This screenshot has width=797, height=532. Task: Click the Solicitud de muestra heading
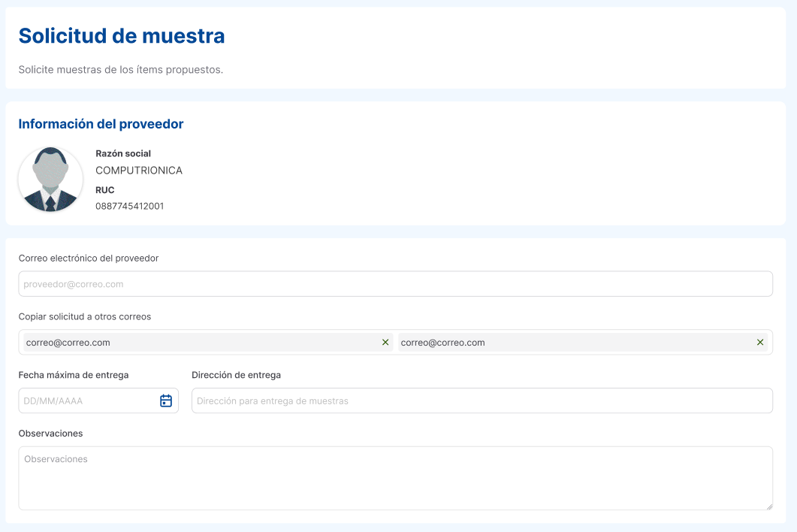click(121, 35)
